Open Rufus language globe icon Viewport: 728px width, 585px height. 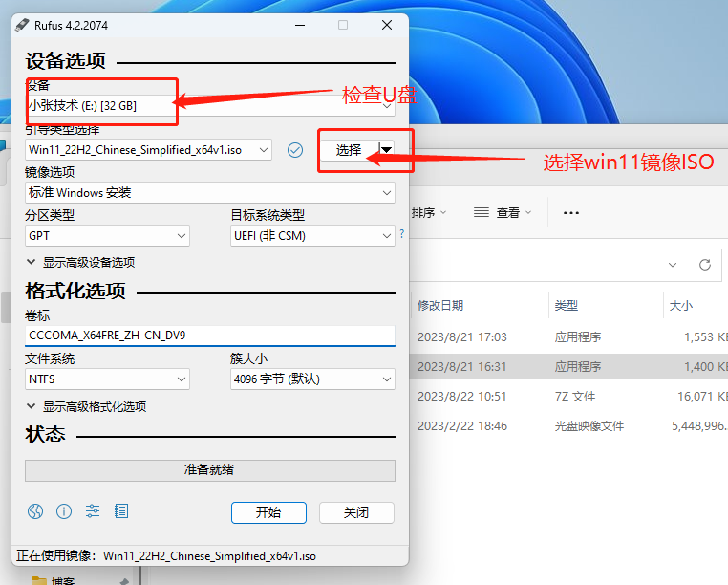35,511
